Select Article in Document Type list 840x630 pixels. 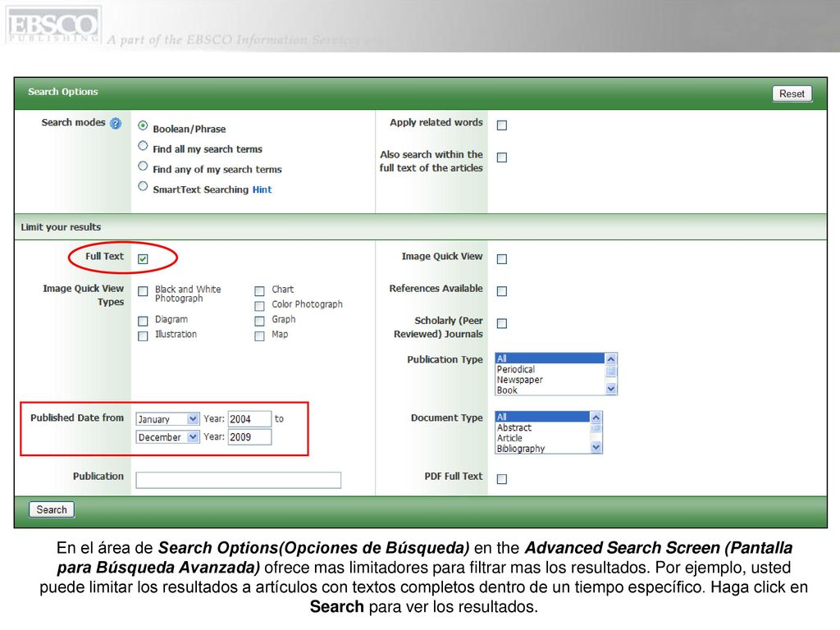pyautogui.click(x=542, y=438)
